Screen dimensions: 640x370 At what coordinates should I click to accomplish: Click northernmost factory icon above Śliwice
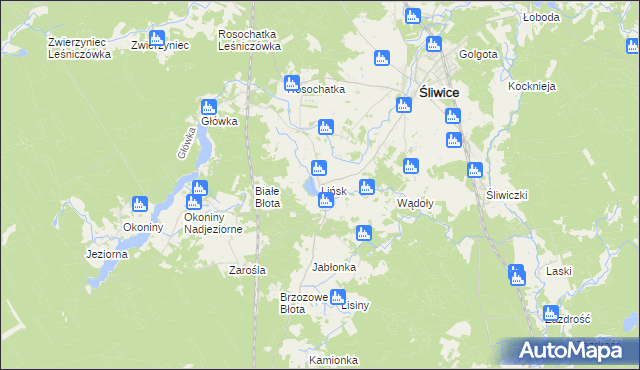[413, 16]
